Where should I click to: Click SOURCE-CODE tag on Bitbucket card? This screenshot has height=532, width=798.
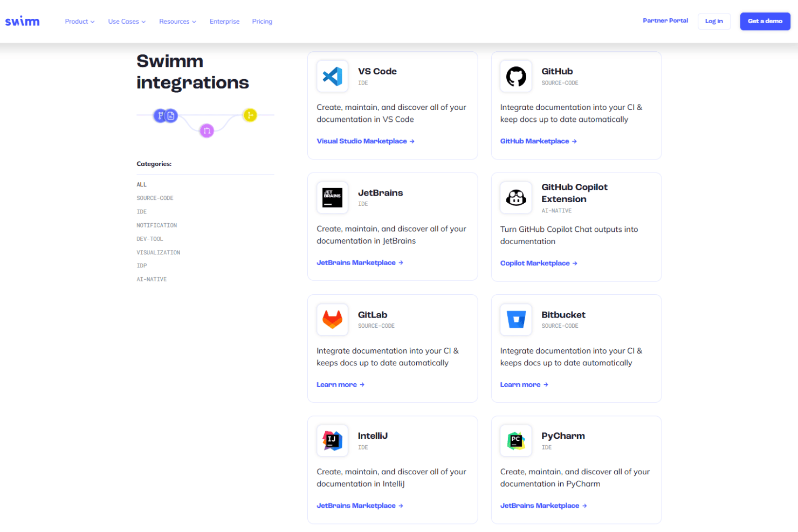(x=560, y=326)
